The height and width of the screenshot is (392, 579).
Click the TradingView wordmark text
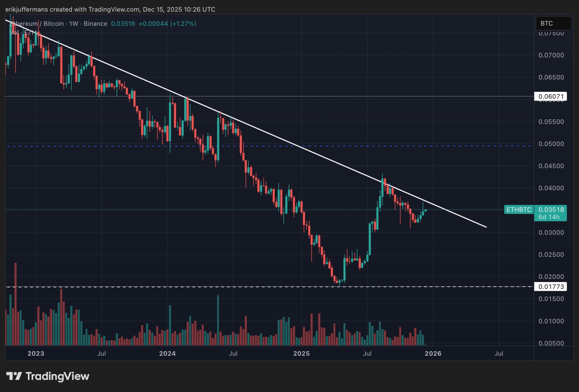click(57, 376)
